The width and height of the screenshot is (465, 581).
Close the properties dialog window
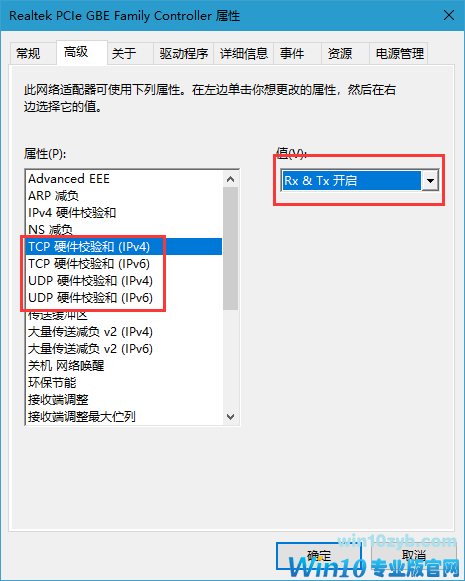[x=449, y=15]
